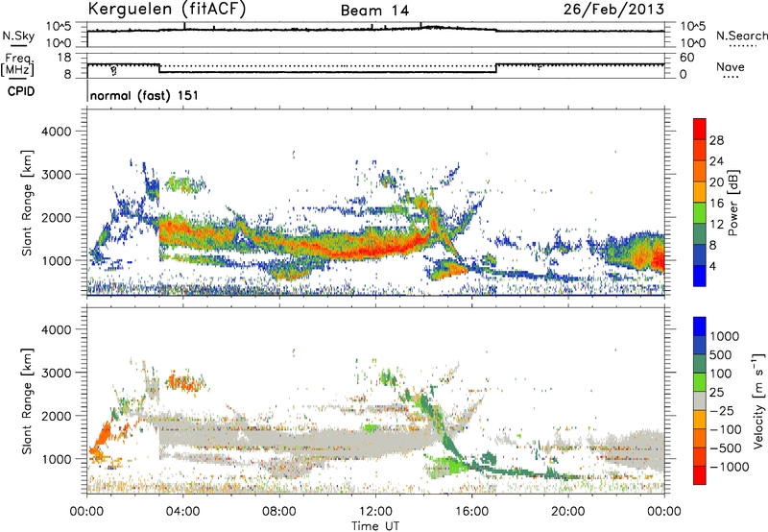Click the 12:00 time axis label
The width and height of the screenshot is (768, 532).
pyautogui.click(x=375, y=512)
